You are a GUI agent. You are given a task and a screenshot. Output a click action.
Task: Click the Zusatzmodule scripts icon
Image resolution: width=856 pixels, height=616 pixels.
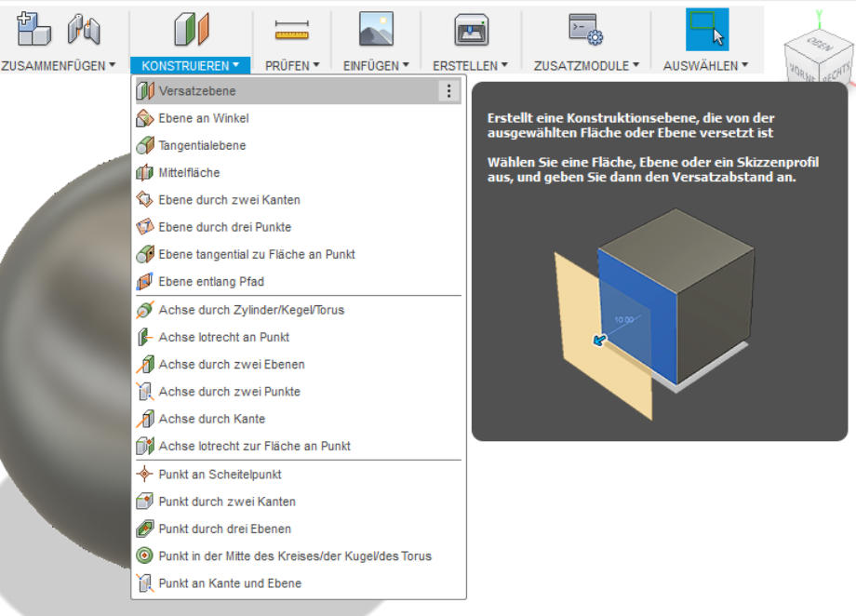[x=585, y=30]
